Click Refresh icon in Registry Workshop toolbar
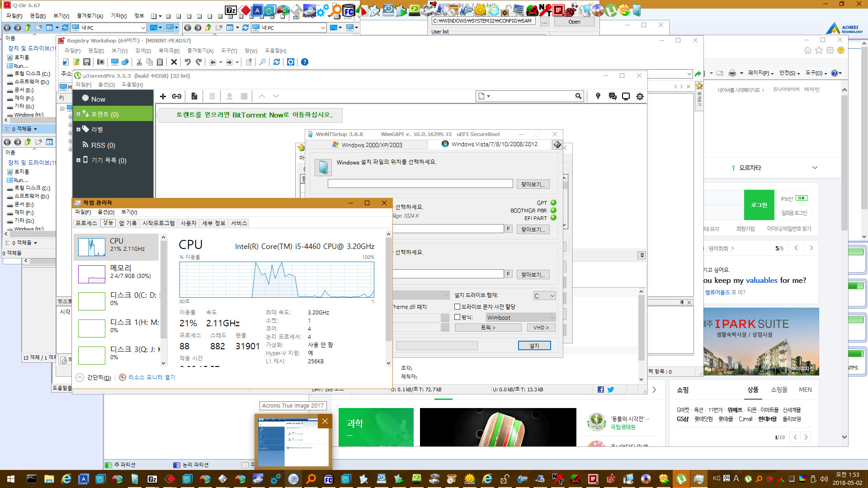868x488 pixels. click(x=277, y=62)
